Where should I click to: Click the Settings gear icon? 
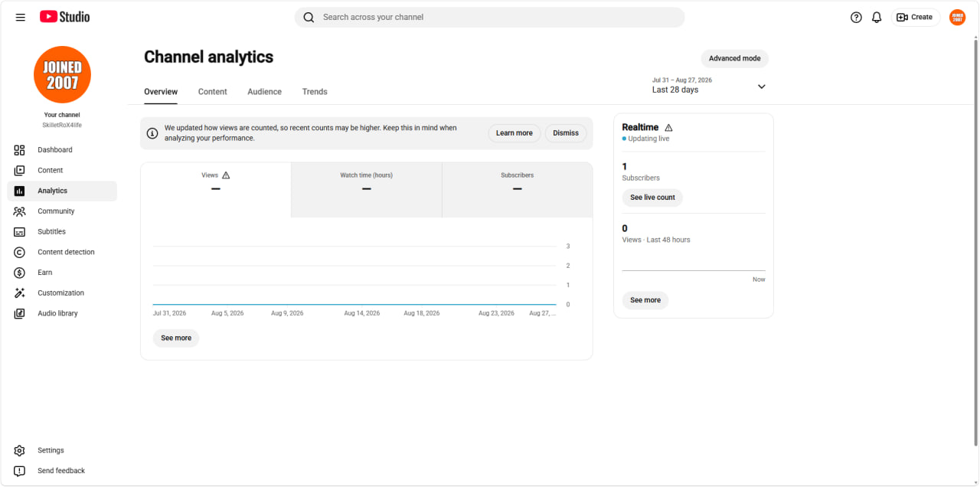[20, 450]
